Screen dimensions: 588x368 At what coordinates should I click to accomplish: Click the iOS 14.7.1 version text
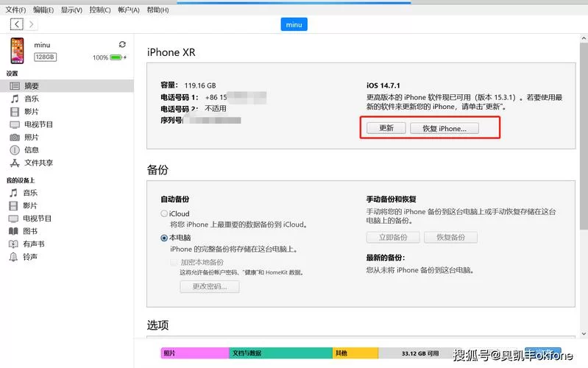pos(383,85)
